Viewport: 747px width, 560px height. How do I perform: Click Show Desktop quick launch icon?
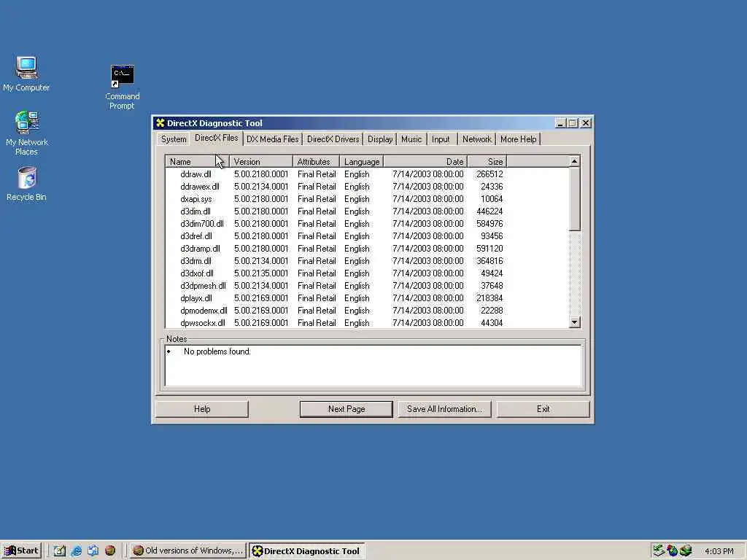pyautogui.click(x=60, y=551)
